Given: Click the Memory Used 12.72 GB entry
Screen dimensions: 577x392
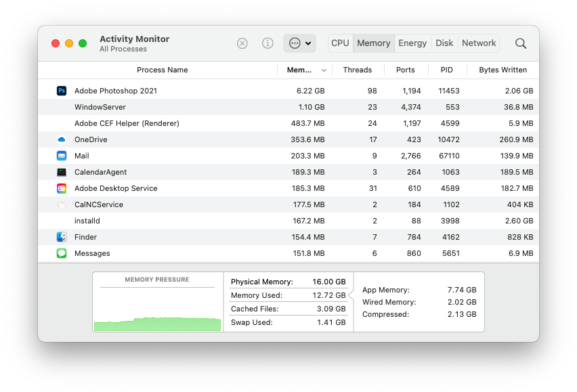Looking at the screenshot, I should [x=288, y=295].
